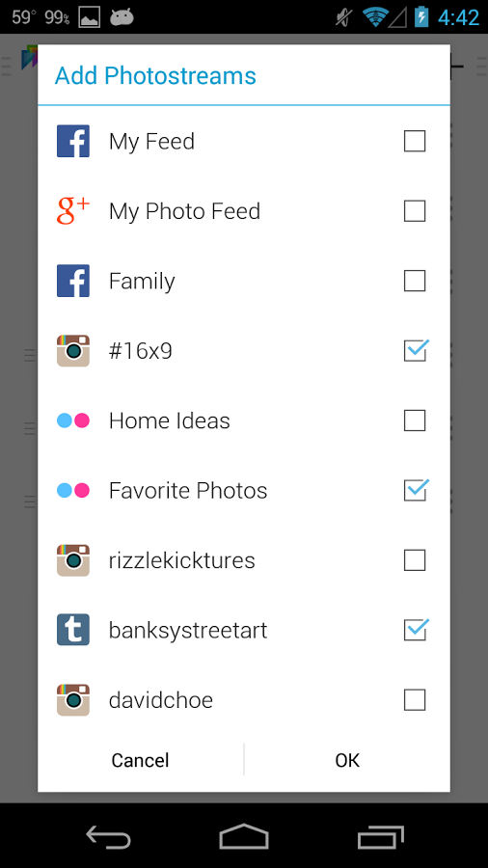Tap the Android back navigation icon
The image size is (488, 868).
pos(108,836)
